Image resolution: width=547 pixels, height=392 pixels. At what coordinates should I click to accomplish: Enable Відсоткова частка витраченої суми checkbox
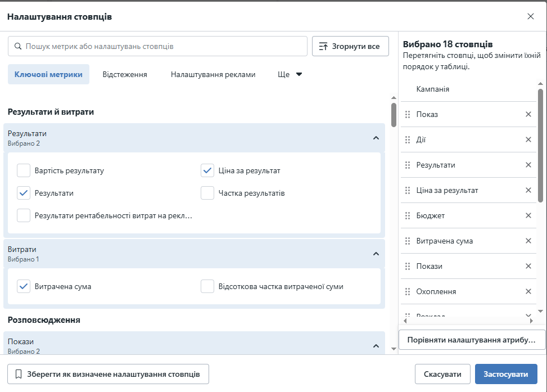[x=207, y=287]
